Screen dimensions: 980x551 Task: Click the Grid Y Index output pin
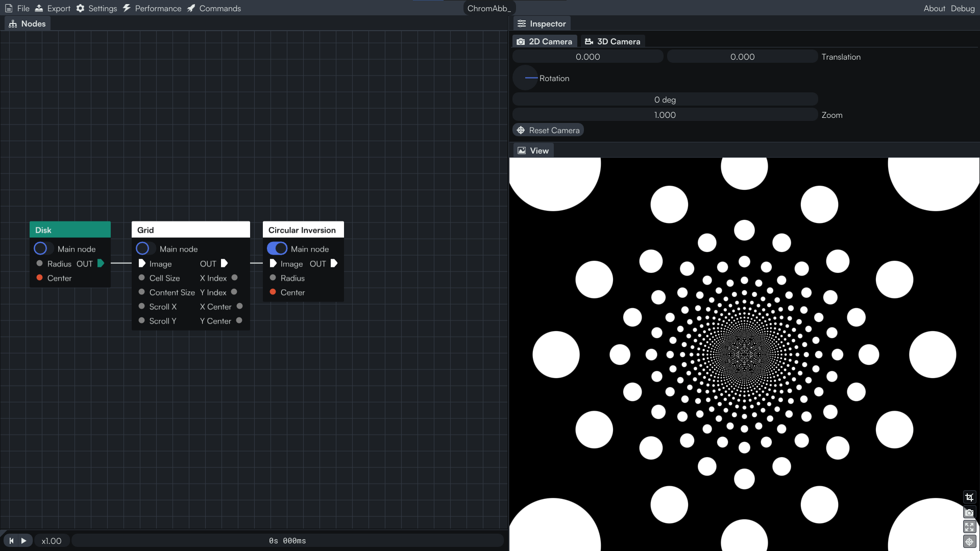tap(234, 292)
